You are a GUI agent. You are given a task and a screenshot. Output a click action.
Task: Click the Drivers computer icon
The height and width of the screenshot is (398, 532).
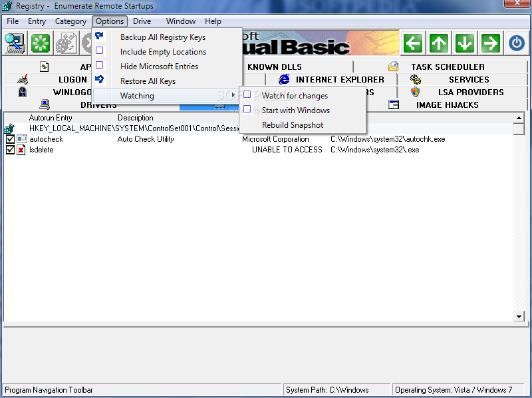45,104
